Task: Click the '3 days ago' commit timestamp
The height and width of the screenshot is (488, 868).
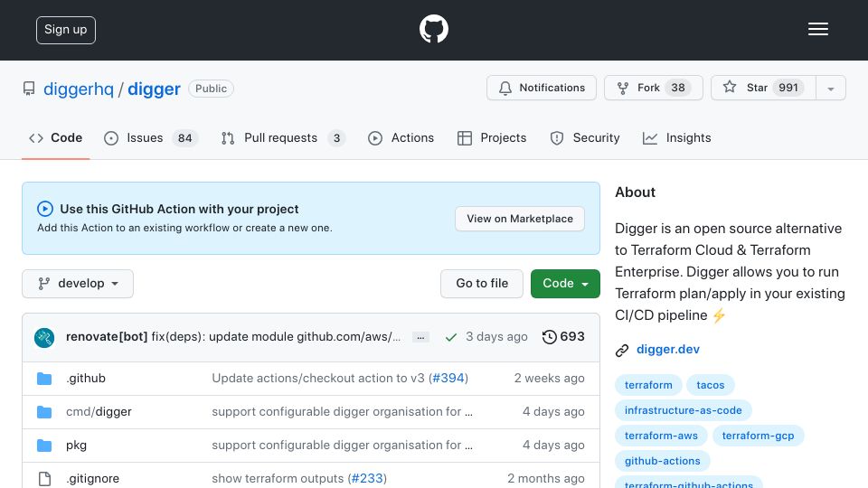Action: [496, 336]
